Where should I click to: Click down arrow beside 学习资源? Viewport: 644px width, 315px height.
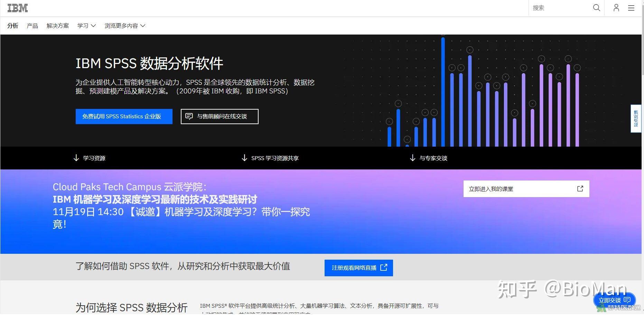coord(76,158)
